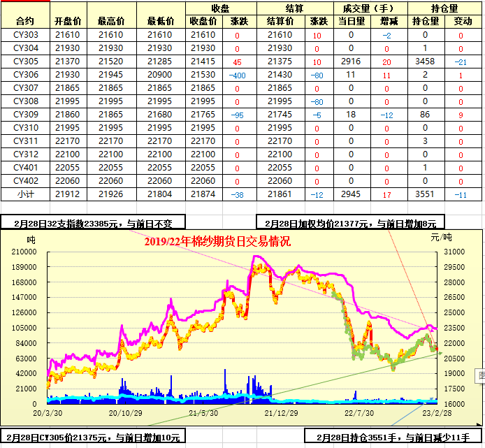Click the CY305 contract row label
Screen dimensions: 485x448
click(x=25, y=62)
